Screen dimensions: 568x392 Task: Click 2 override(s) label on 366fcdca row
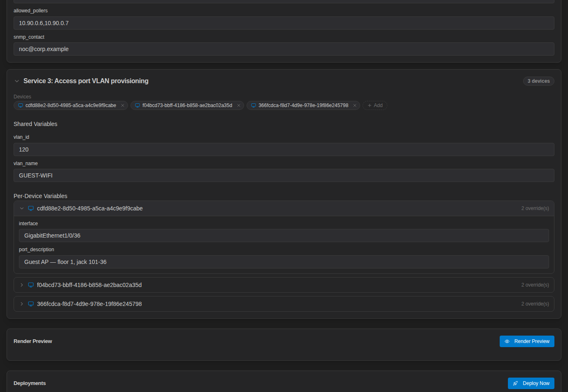535,304
